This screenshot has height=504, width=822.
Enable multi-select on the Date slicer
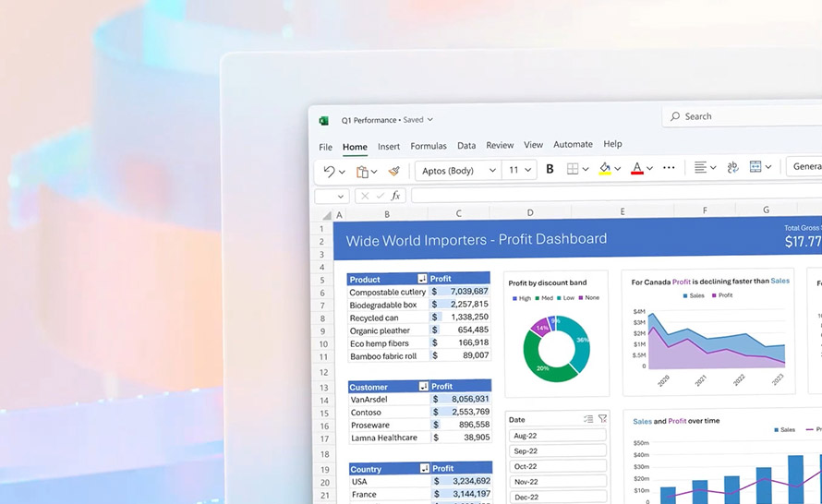pos(588,418)
